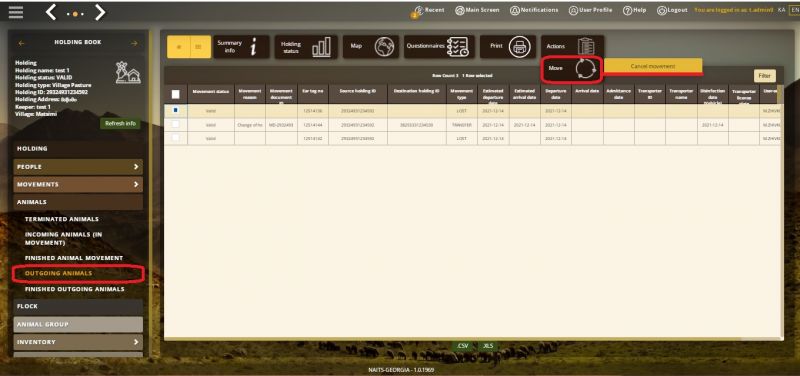Open Holding status chart
This screenshot has height=376, width=800.
(x=306, y=47)
